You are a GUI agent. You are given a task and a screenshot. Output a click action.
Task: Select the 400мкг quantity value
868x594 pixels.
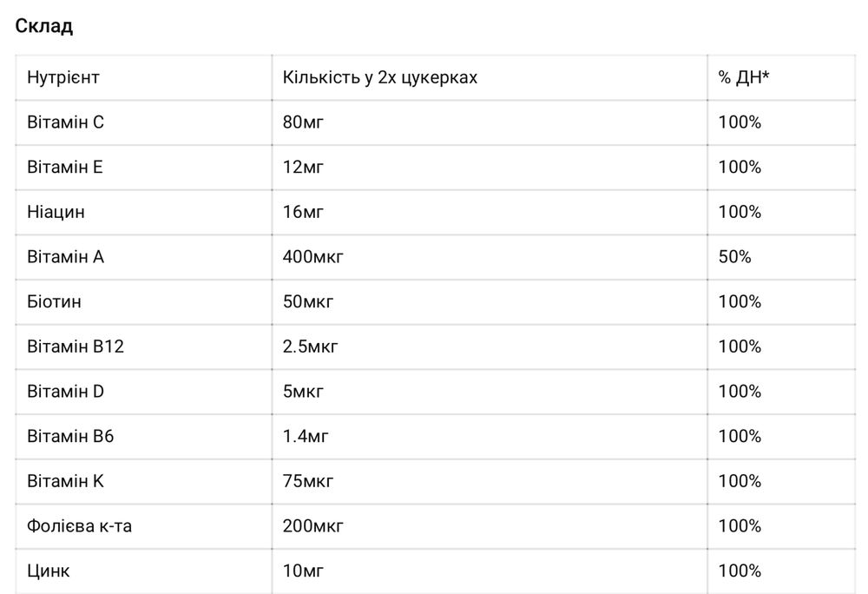(x=312, y=257)
